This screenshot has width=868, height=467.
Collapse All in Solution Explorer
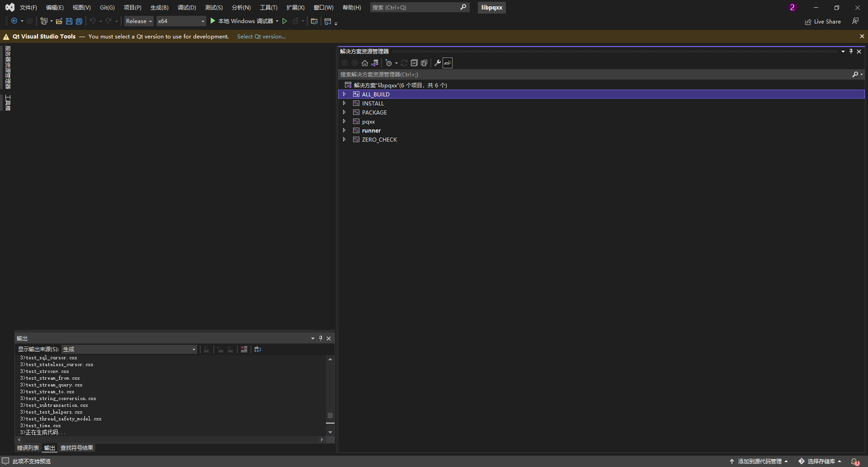(x=415, y=63)
